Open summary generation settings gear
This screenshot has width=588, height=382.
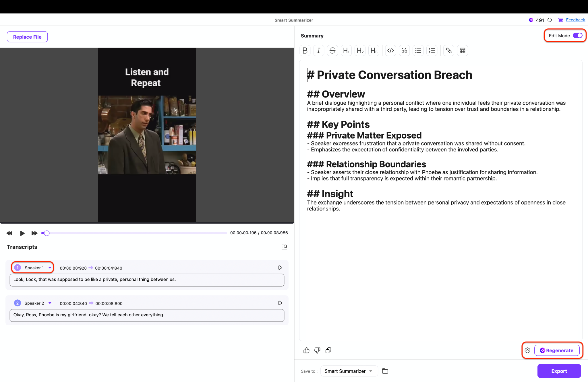tap(528, 350)
